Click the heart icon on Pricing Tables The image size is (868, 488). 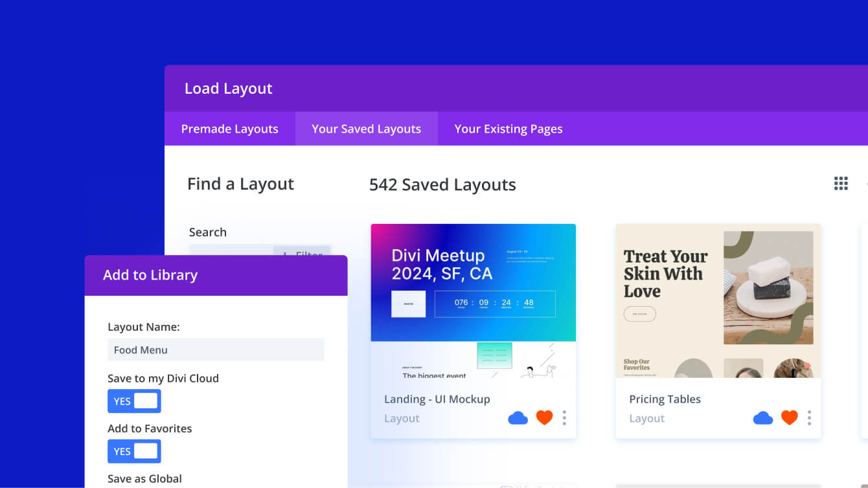pos(789,418)
